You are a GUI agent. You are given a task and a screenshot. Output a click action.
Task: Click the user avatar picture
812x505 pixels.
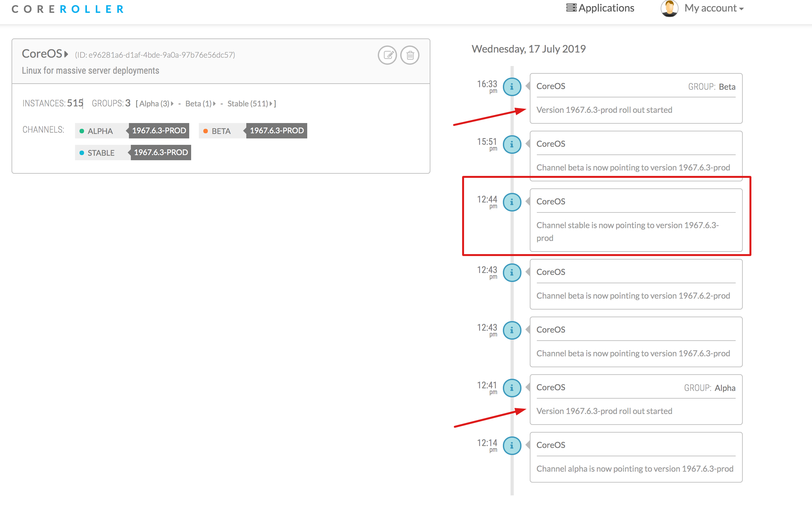click(669, 8)
